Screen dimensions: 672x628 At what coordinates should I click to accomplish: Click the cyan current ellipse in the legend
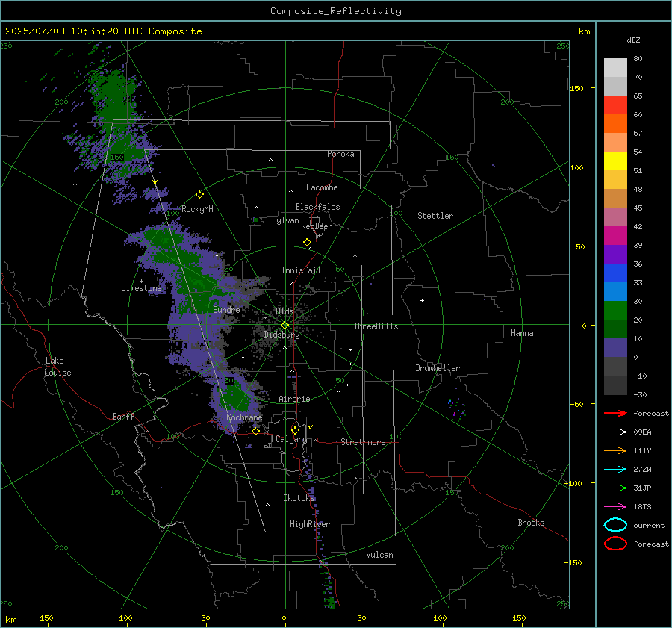tap(615, 525)
